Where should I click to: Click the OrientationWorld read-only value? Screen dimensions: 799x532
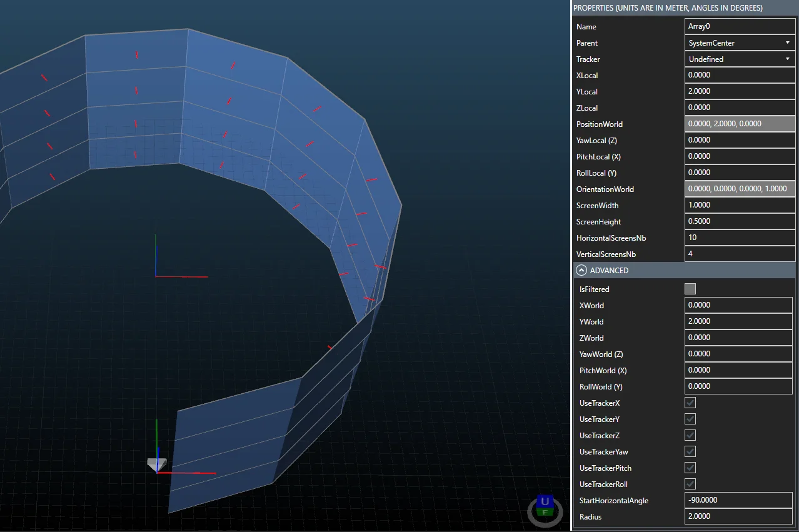click(x=740, y=189)
